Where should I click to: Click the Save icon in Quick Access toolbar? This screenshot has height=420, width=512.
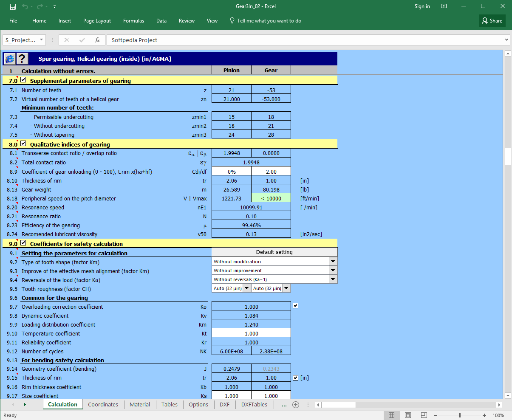(x=12, y=6)
